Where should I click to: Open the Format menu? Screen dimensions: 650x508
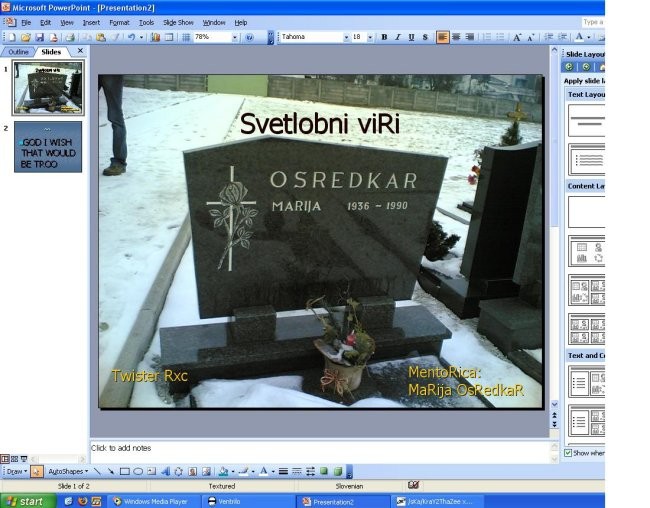click(119, 22)
